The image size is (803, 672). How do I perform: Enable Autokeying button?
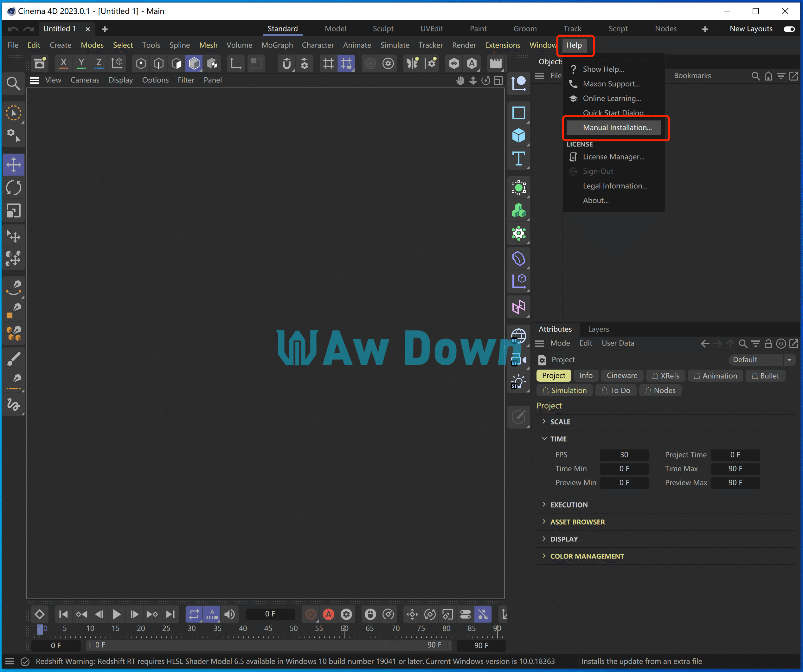click(329, 614)
